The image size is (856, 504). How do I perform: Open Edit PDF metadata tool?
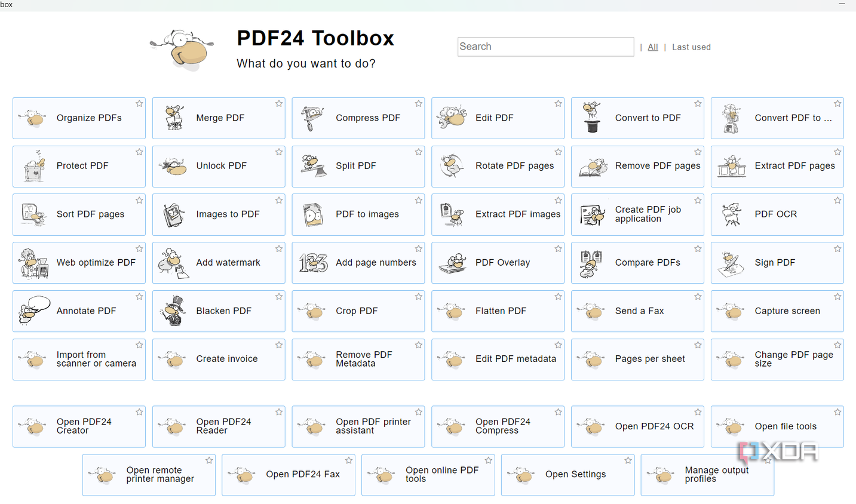(498, 359)
